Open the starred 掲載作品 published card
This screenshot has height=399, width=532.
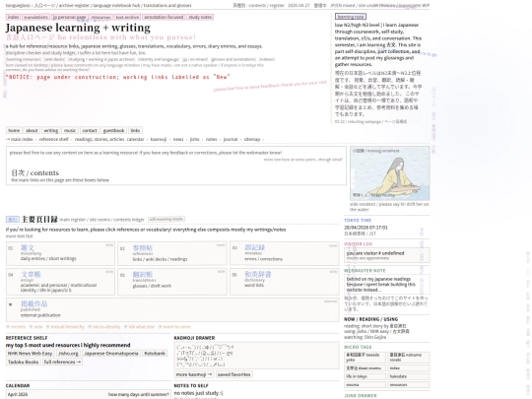click(x=172, y=309)
